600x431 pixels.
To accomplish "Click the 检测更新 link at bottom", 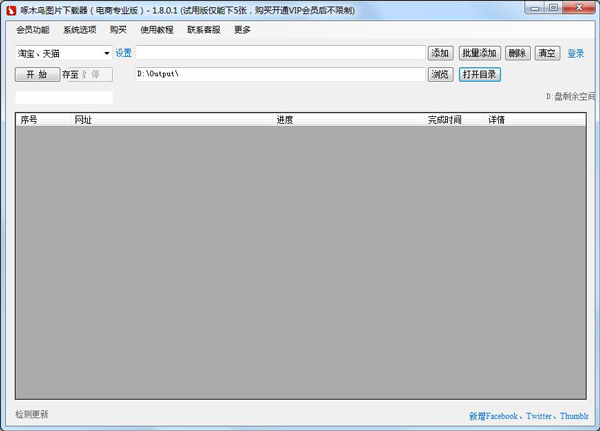I will [32, 414].
